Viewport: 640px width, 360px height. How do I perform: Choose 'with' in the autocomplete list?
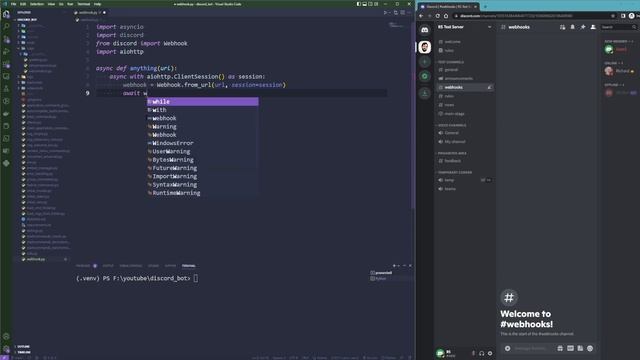pos(202,110)
